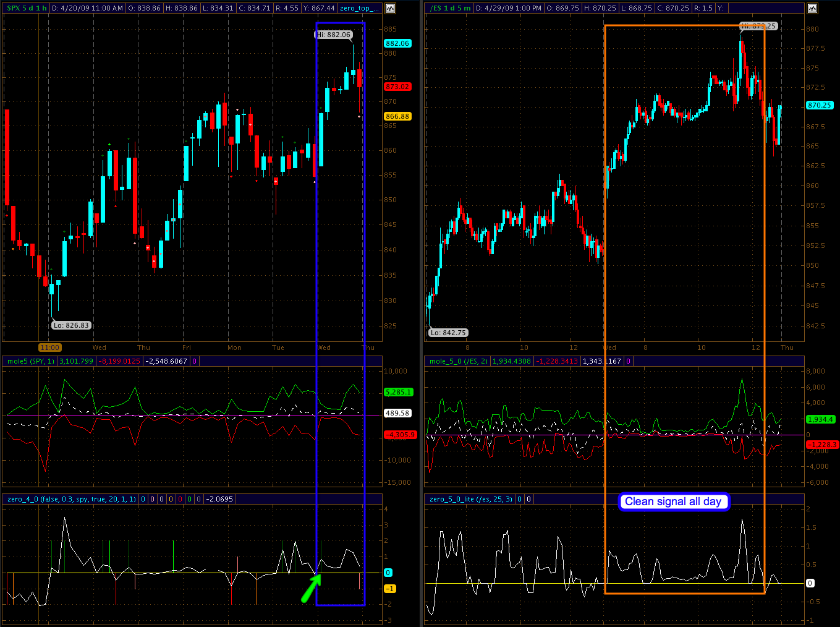
Task: Click the green arrow annotation on zero_4_0 panel
Action: pos(311,588)
